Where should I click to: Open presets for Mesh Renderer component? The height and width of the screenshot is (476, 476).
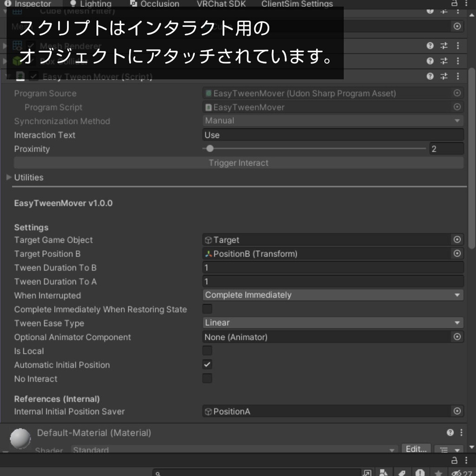(x=444, y=46)
